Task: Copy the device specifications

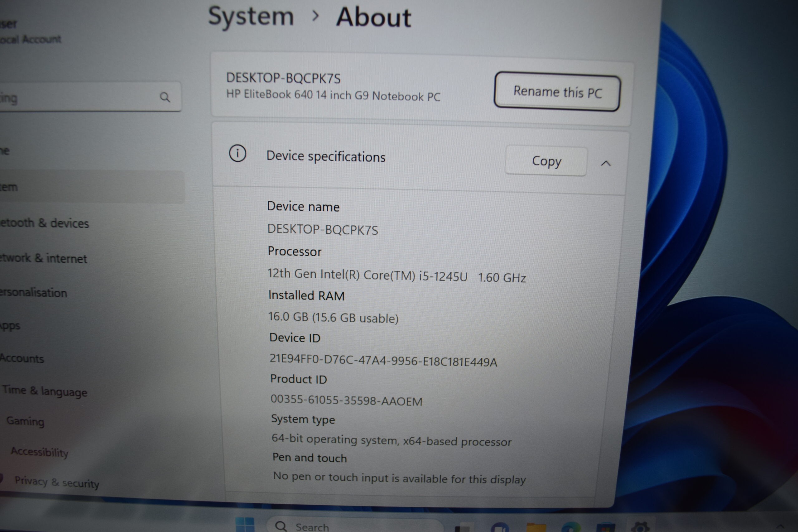Action: coord(546,161)
